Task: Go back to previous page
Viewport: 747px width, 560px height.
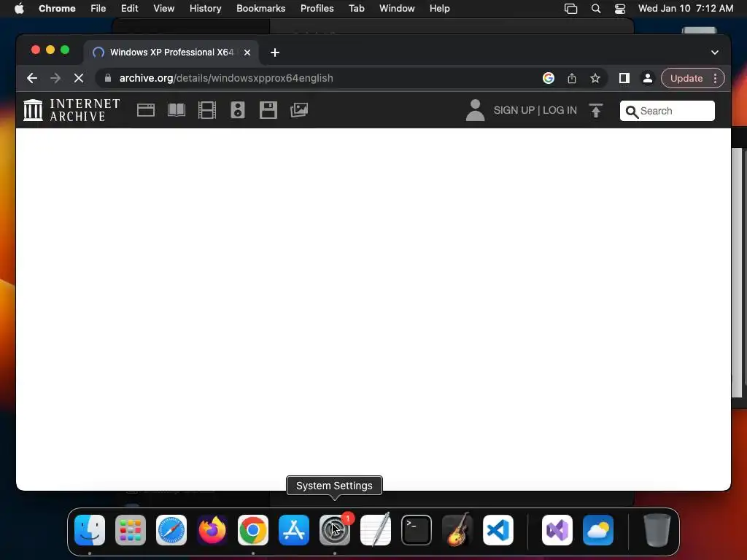Action: (32, 78)
